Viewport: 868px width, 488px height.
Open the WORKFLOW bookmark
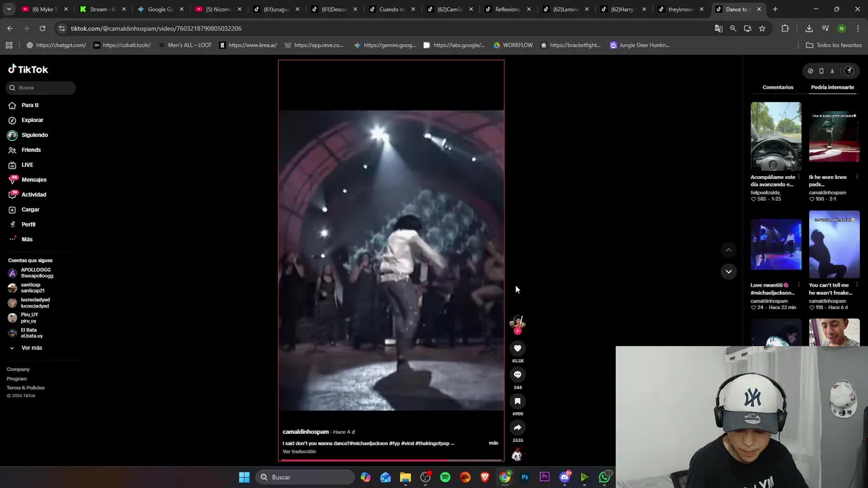point(513,45)
